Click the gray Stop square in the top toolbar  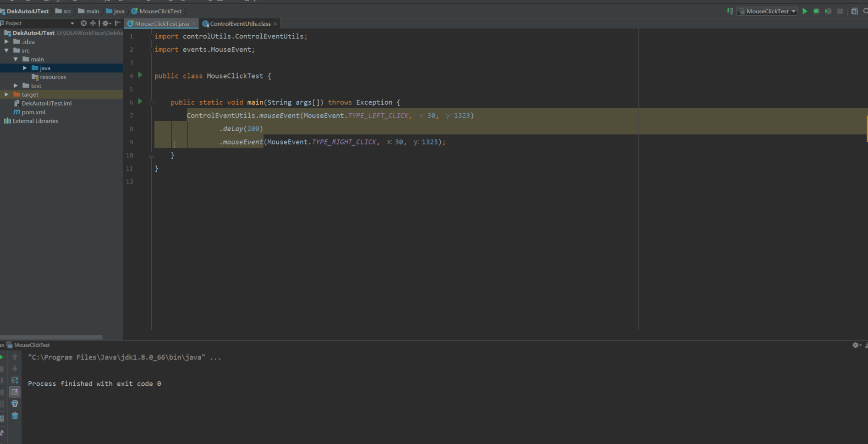coord(840,11)
